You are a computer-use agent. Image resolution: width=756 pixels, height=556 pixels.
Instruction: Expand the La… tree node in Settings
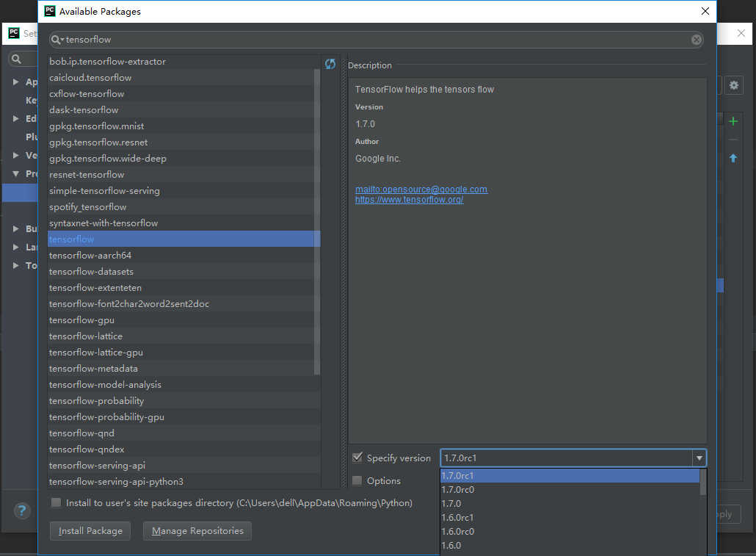click(x=16, y=247)
